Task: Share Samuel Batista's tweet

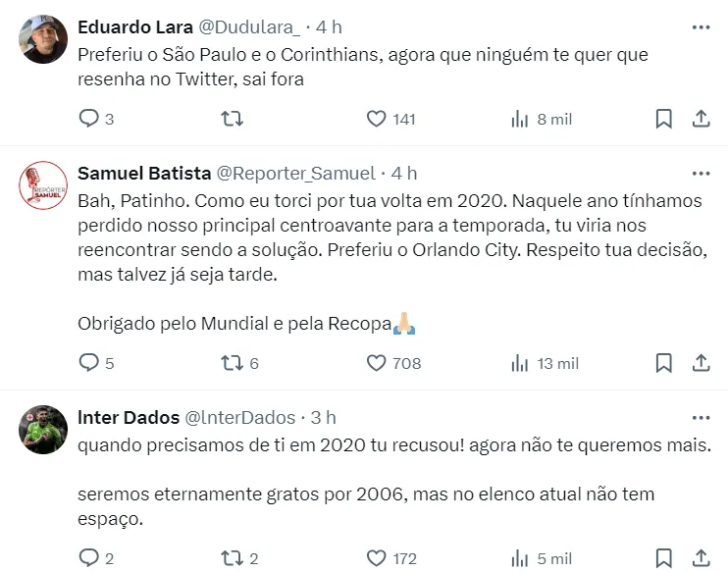Action: click(701, 363)
